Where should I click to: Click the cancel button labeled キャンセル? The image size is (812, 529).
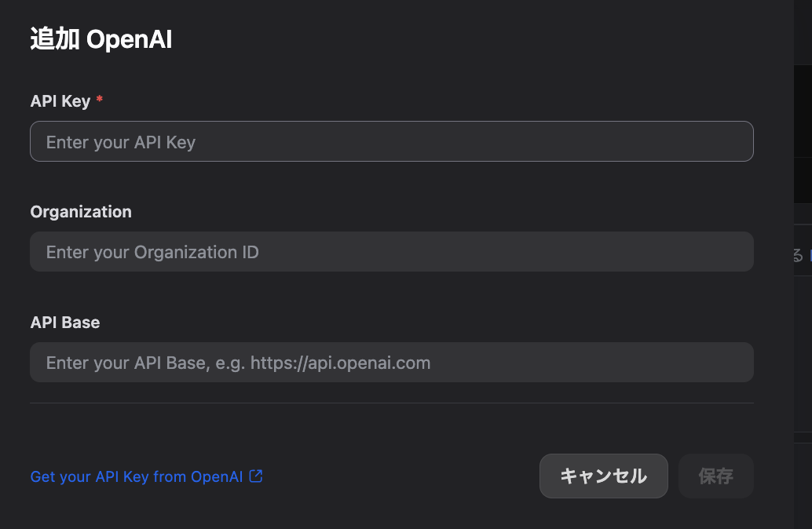pos(603,476)
